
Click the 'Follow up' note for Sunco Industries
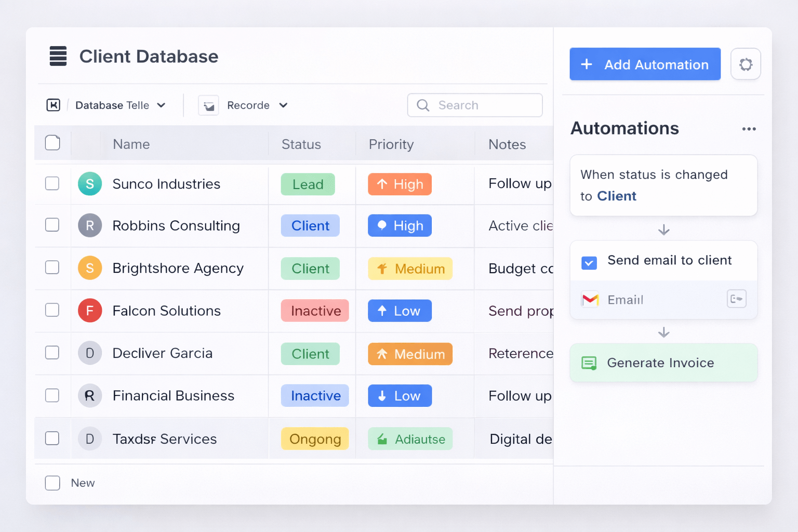coord(520,184)
